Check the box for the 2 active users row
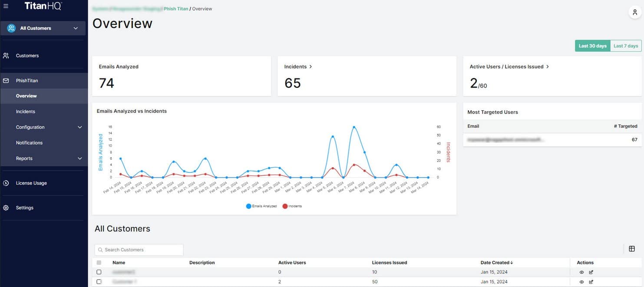Image resolution: width=644 pixels, height=287 pixels. [x=99, y=282]
